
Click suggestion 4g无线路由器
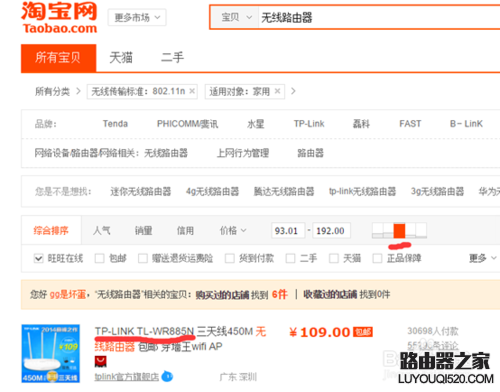[213, 191]
